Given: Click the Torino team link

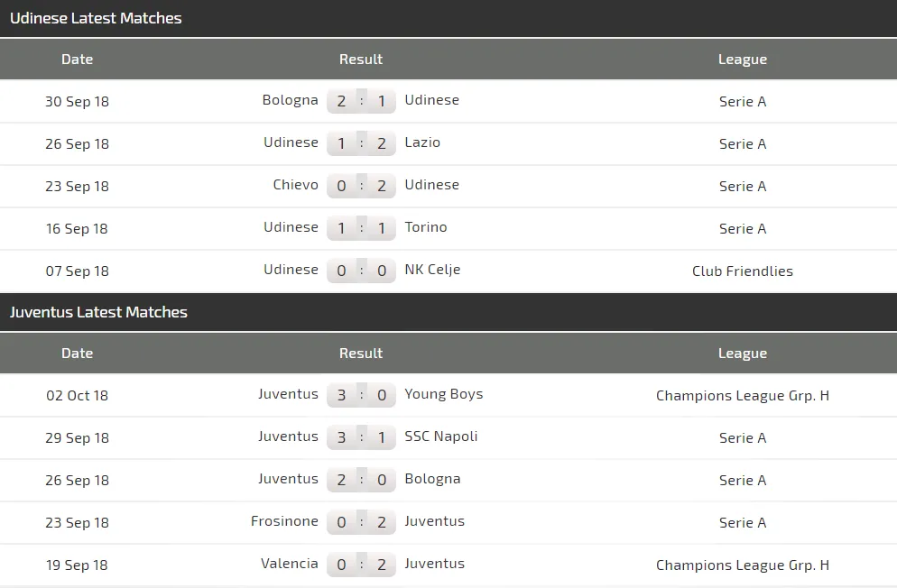Looking at the screenshot, I should (425, 227).
